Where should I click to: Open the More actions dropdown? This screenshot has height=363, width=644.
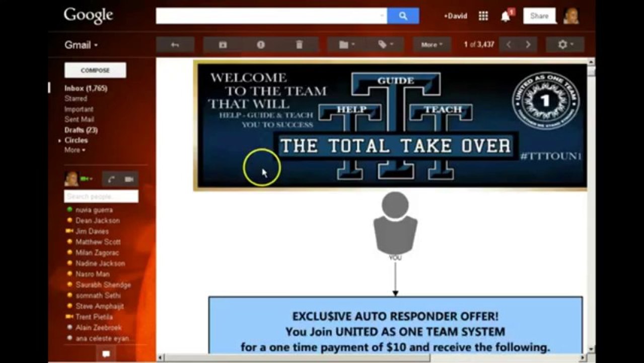[432, 44]
